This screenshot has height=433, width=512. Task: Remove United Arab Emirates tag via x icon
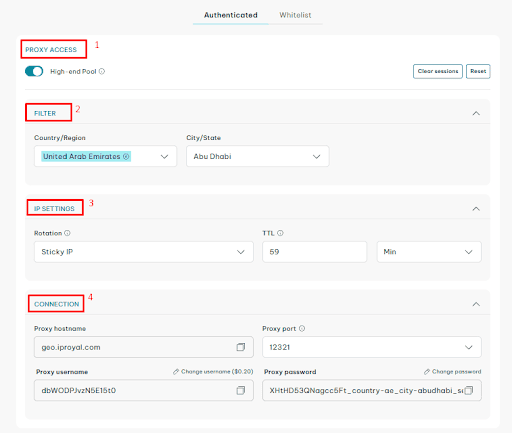[x=126, y=156]
